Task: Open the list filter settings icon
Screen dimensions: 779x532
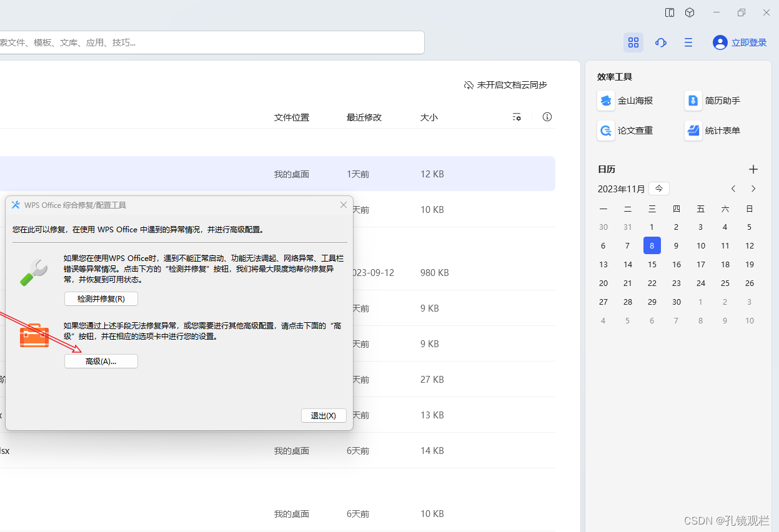Action: (x=517, y=117)
